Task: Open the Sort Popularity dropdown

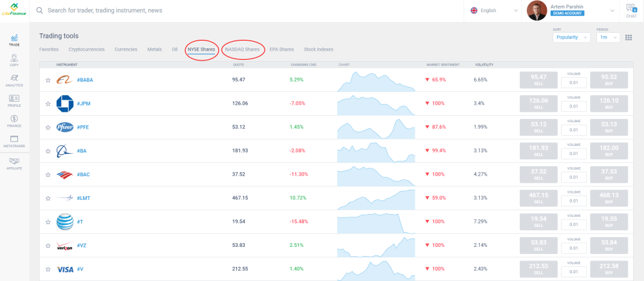Action: [x=571, y=37]
